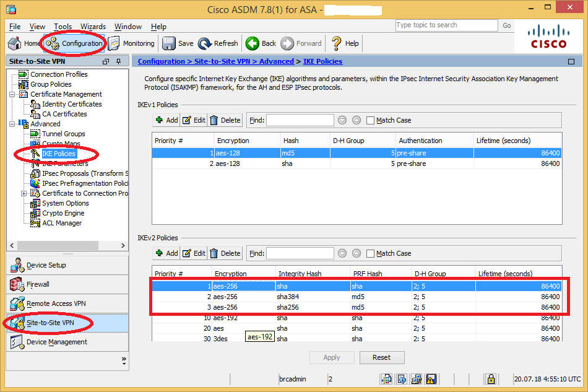Image resolution: width=588 pixels, height=392 pixels.
Task: Save the running configuration
Action: [x=177, y=43]
